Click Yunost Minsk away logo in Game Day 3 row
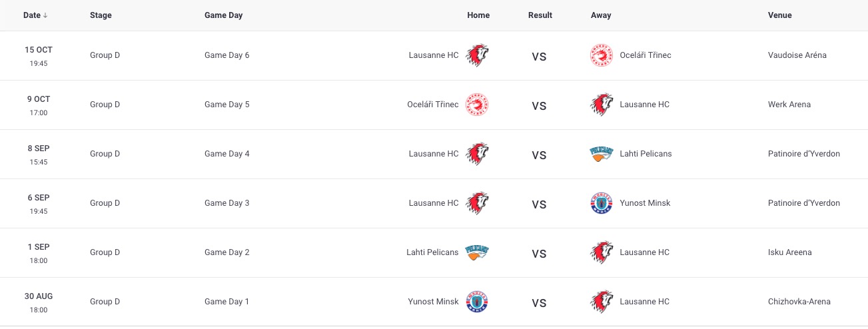This screenshot has height=329, width=868. click(602, 203)
